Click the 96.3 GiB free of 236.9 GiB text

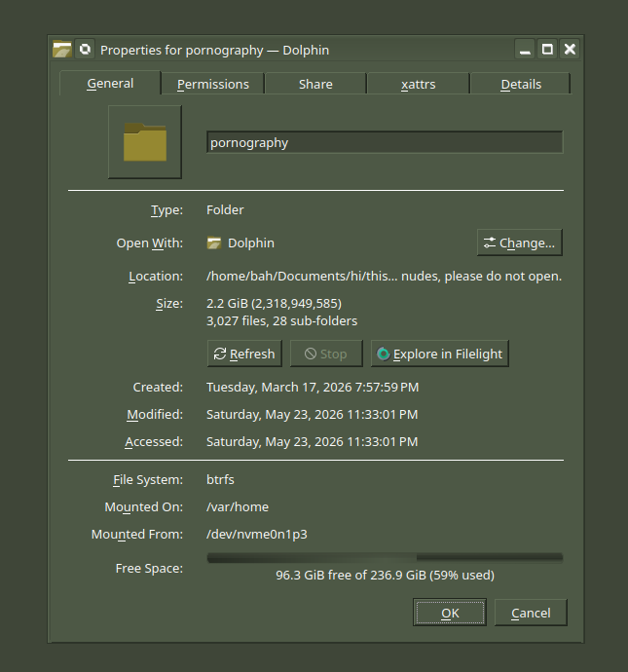tap(386, 576)
